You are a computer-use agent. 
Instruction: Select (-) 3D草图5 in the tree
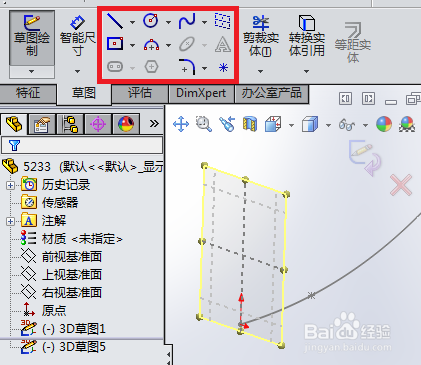point(63,347)
